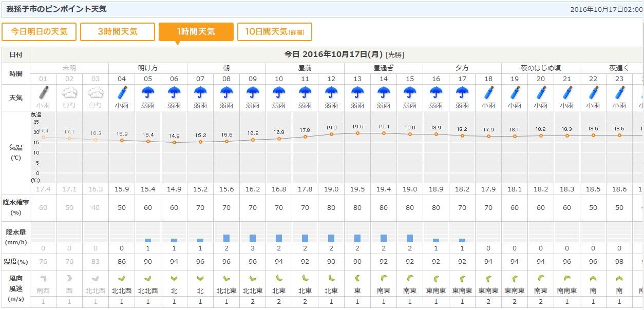
Task: Click the hour 09 precipitation amount value 3
Action: tap(253, 248)
